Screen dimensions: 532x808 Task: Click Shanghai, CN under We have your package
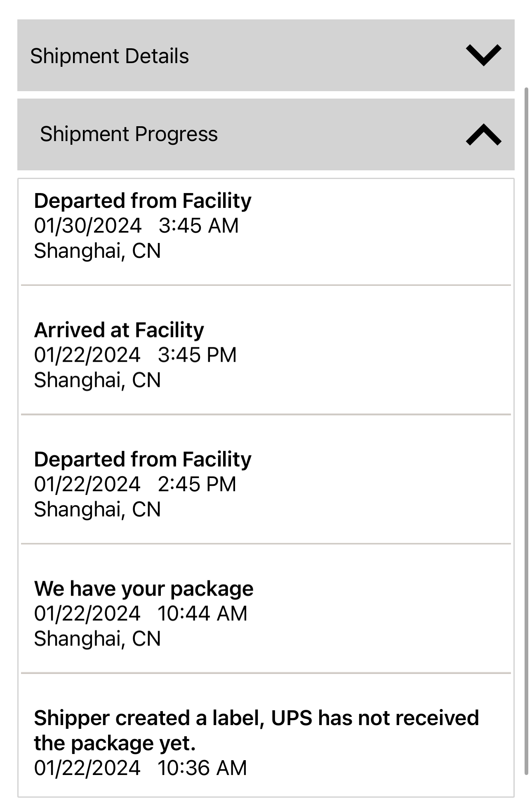click(97, 638)
